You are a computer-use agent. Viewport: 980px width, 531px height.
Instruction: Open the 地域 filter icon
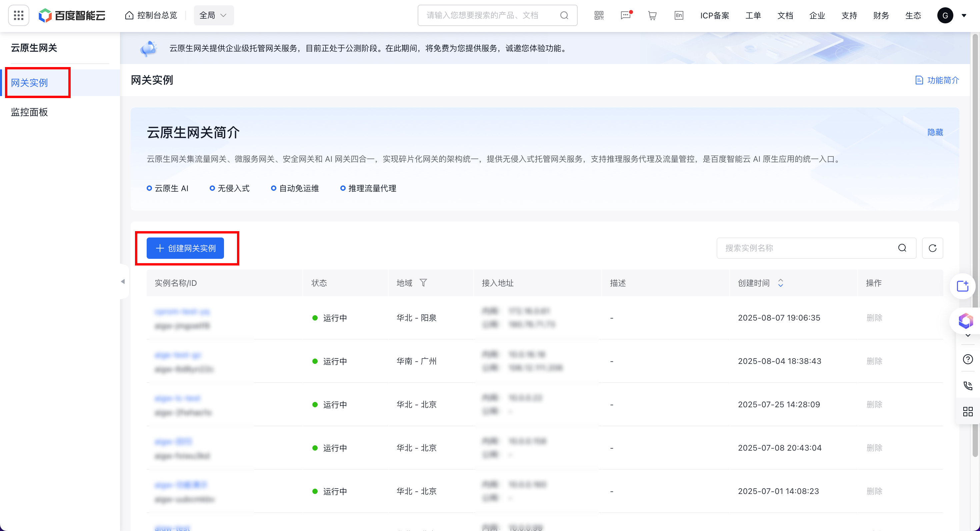tap(423, 283)
